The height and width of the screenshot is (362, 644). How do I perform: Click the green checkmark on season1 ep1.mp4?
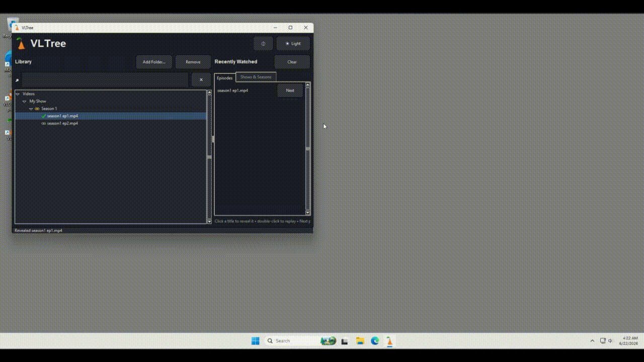[x=44, y=116]
